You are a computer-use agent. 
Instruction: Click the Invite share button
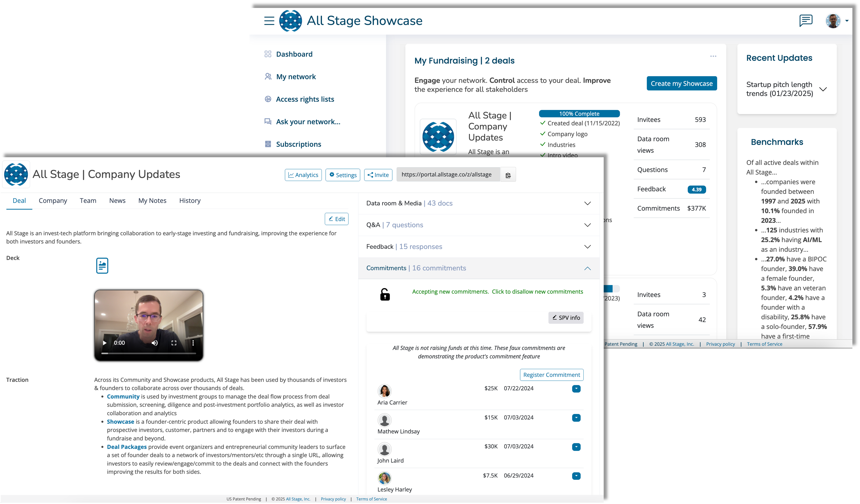point(378,175)
